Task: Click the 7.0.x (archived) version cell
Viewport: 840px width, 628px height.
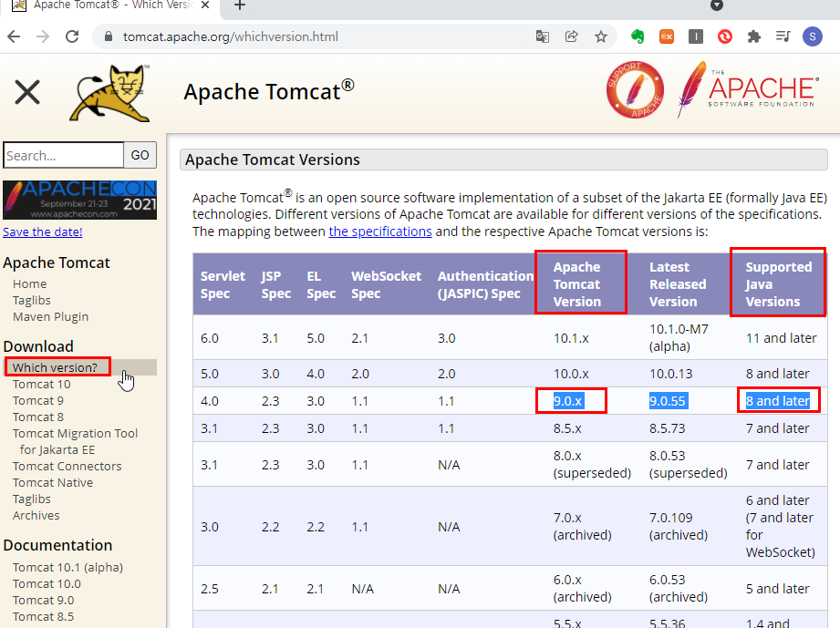Action: coord(582,527)
